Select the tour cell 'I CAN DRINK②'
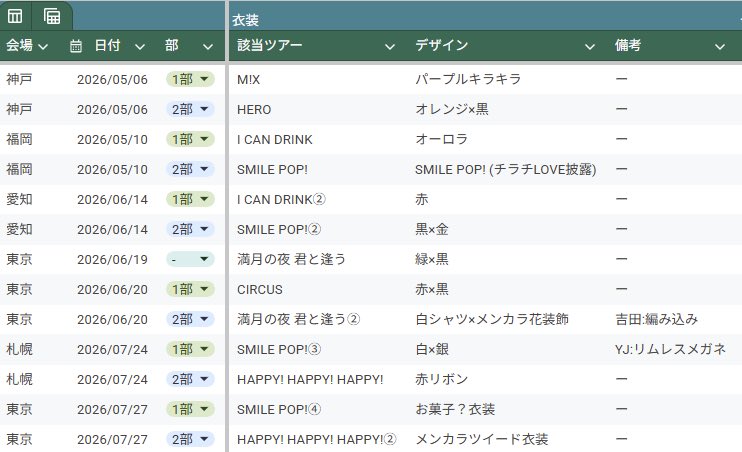 (x=281, y=200)
